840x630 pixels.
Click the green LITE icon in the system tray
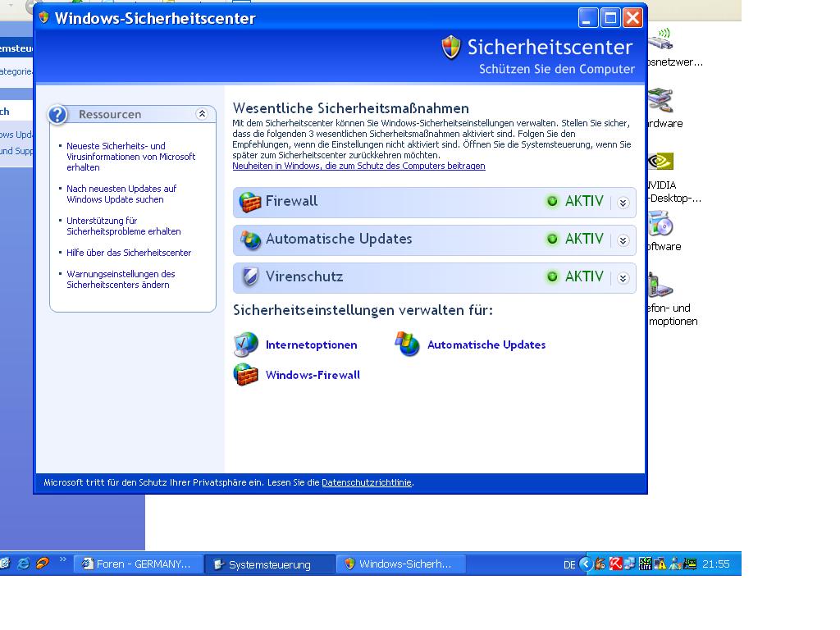[646, 564]
